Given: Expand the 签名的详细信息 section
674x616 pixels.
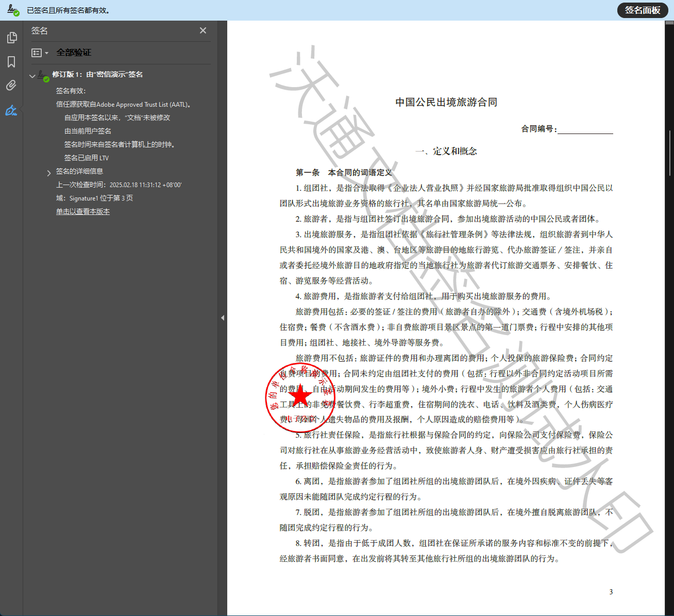Looking at the screenshot, I should click(x=49, y=172).
